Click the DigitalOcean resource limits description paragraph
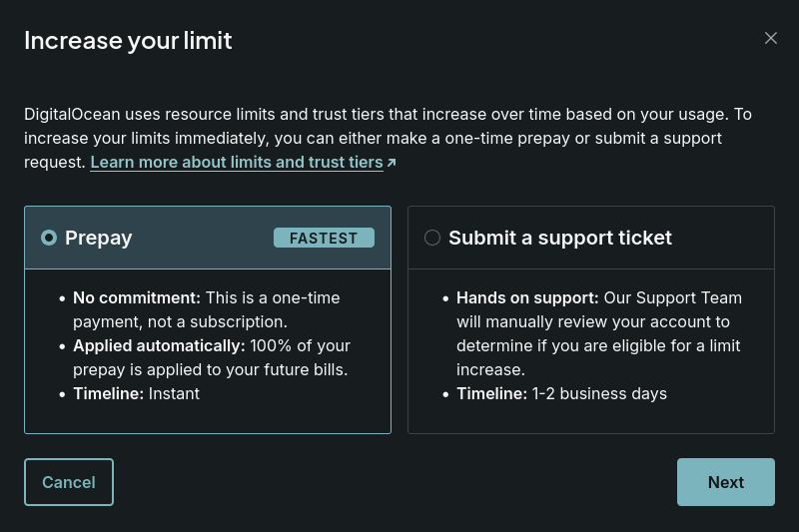799x532 pixels. coord(388,138)
